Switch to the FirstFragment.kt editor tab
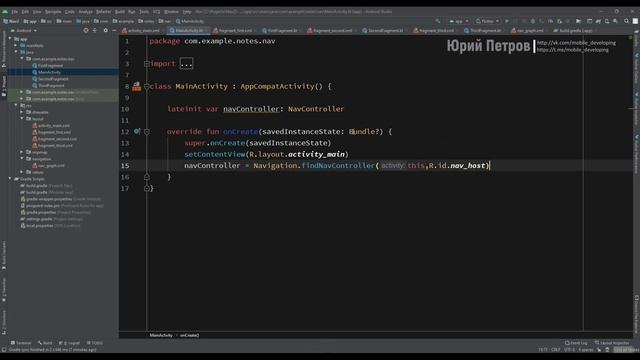This screenshot has width=640, height=360. tap(281, 30)
